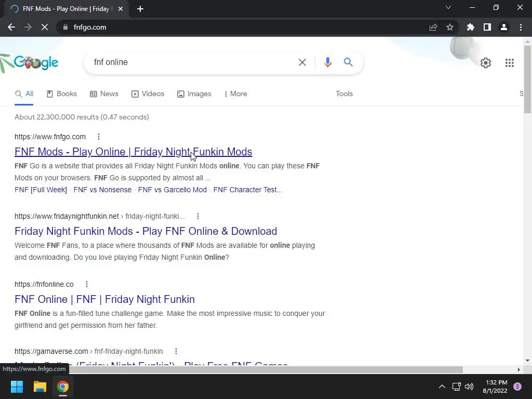Viewport: 532px width, 399px height.
Task: Open Friday Night Funkin Mods result
Action: click(x=146, y=231)
